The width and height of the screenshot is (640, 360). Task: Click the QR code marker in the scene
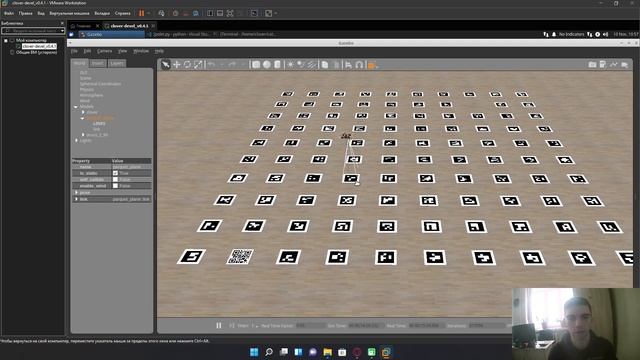coord(240,256)
